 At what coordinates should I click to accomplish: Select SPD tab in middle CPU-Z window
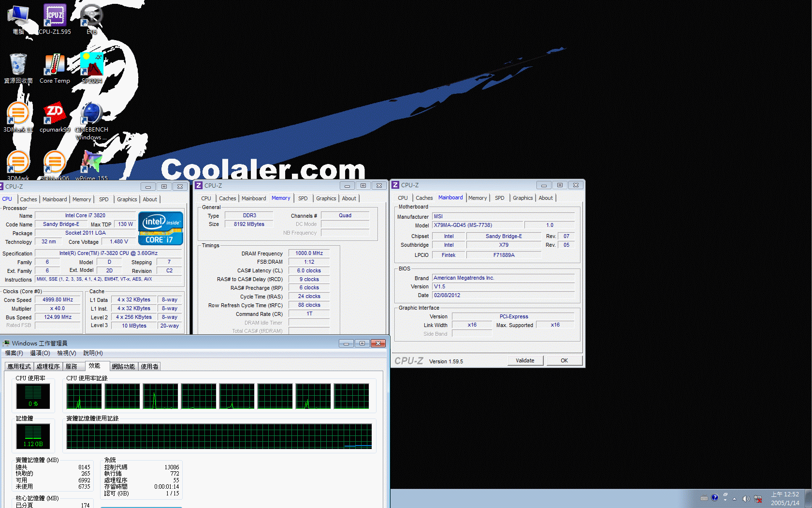click(x=303, y=198)
